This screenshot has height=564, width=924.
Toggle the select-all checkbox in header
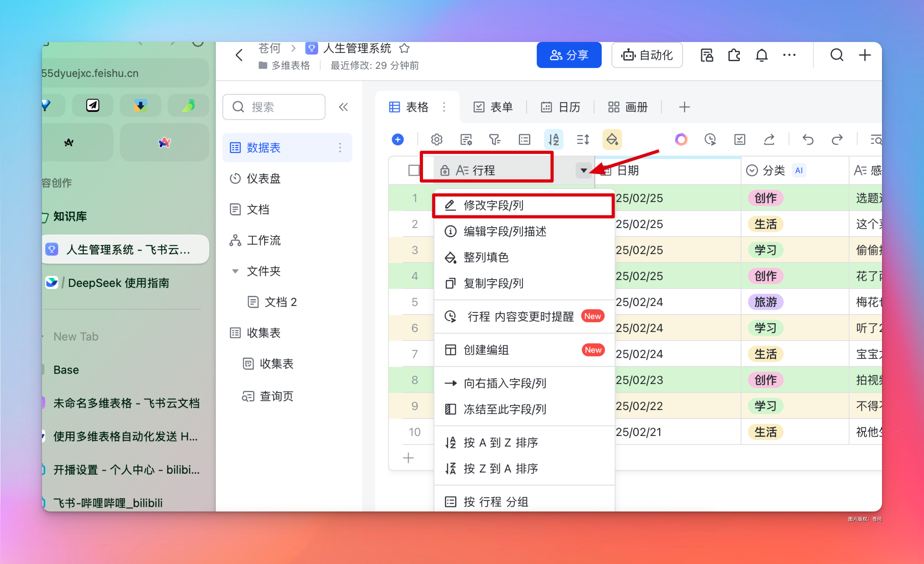tap(414, 170)
